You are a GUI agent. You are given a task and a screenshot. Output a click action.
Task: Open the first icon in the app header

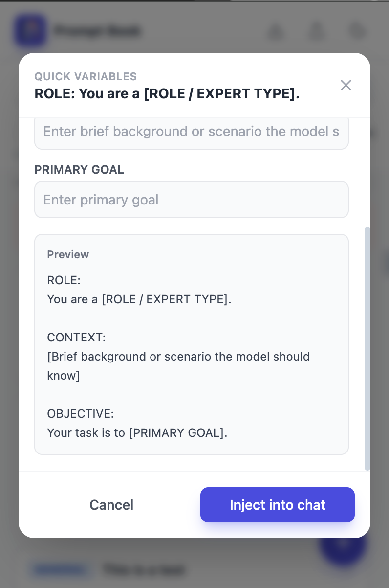coord(276,31)
